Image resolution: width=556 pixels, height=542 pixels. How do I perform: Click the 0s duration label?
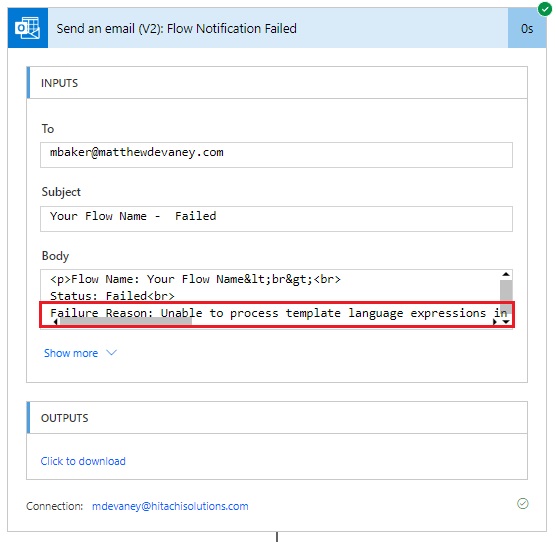tap(527, 28)
